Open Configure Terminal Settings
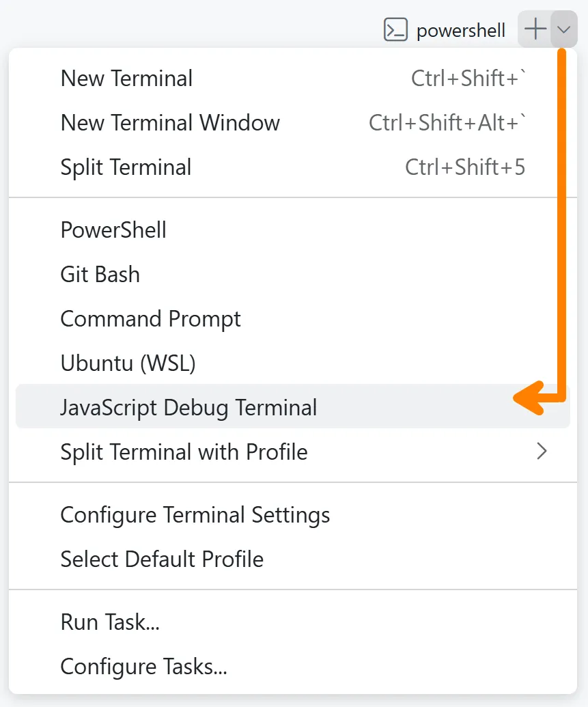Viewport: 588px width, 707px height. [195, 514]
